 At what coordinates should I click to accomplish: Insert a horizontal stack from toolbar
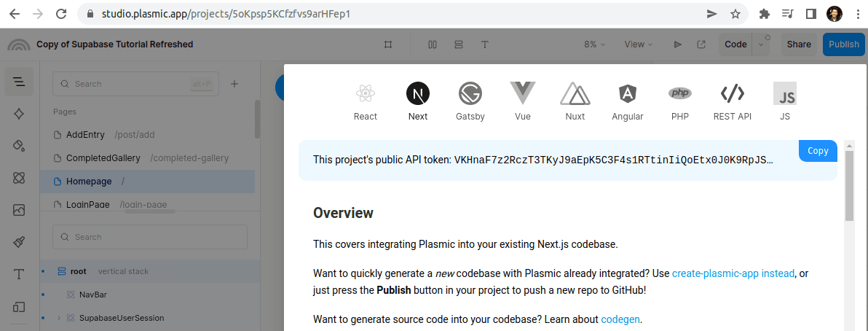(433, 44)
